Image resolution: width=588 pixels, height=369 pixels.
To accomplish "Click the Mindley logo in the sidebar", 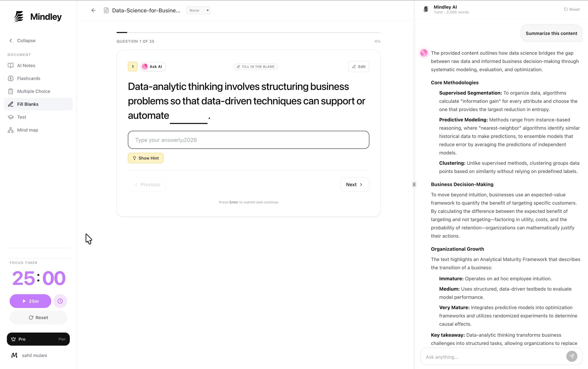I will pyautogui.click(x=38, y=17).
